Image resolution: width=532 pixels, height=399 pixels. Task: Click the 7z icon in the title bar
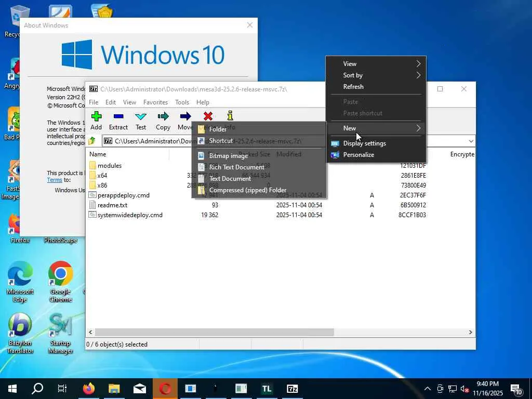click(x=94, y=89)
